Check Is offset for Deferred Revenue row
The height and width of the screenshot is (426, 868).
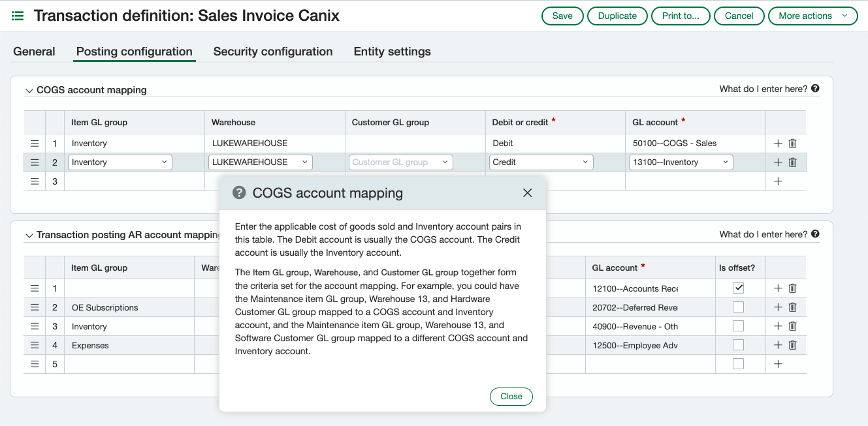(x=738, y=307)
